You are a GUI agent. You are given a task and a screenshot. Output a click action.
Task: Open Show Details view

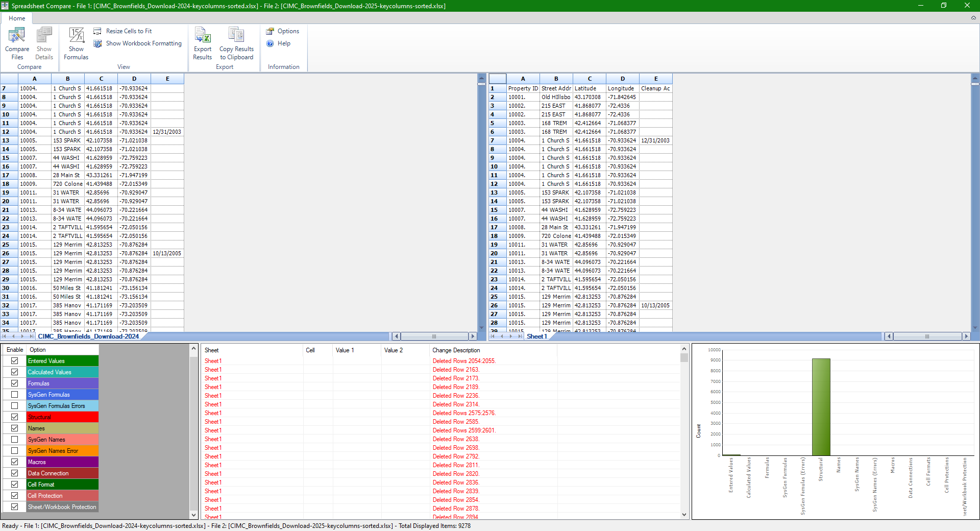coord(44,43)
